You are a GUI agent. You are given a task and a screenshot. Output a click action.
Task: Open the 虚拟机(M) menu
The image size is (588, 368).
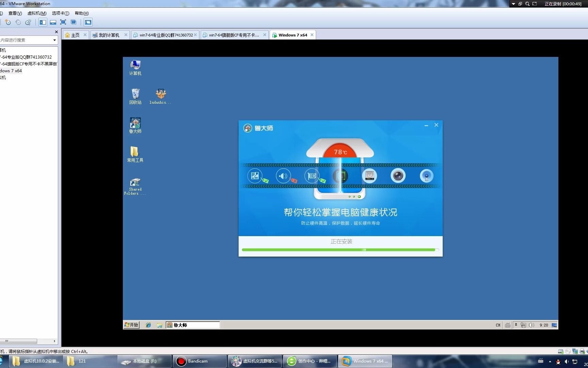point(37,13)
